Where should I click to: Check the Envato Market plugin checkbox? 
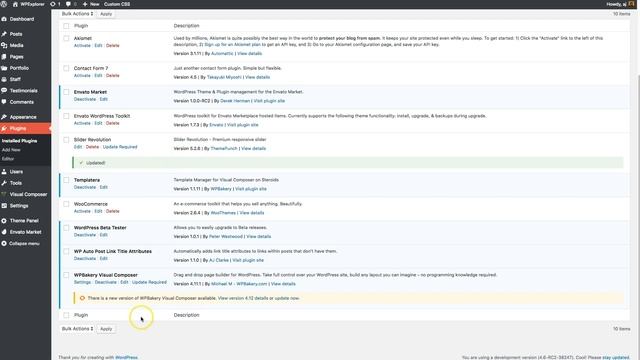coord(66,92)
